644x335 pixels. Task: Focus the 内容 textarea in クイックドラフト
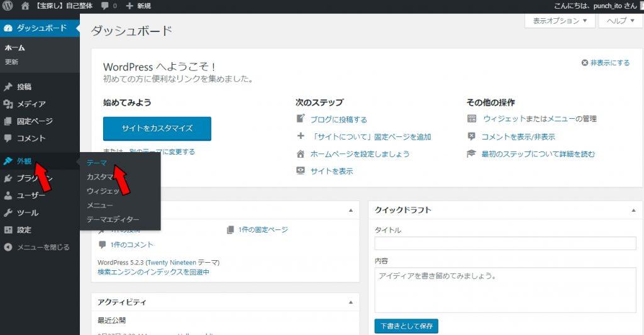(505, 290)
